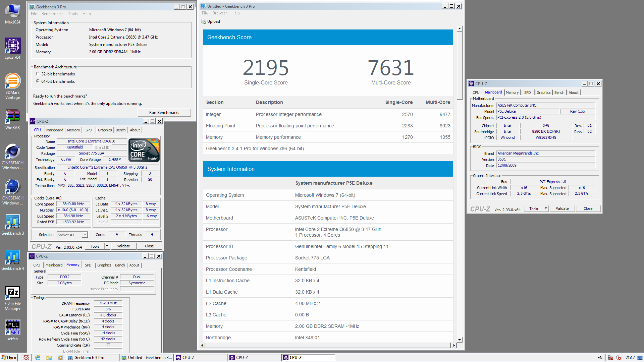The height and width of the screenshot is (362, 644).
Task: Click the BIOS Version 0501 field
Action: pos(546,160)
